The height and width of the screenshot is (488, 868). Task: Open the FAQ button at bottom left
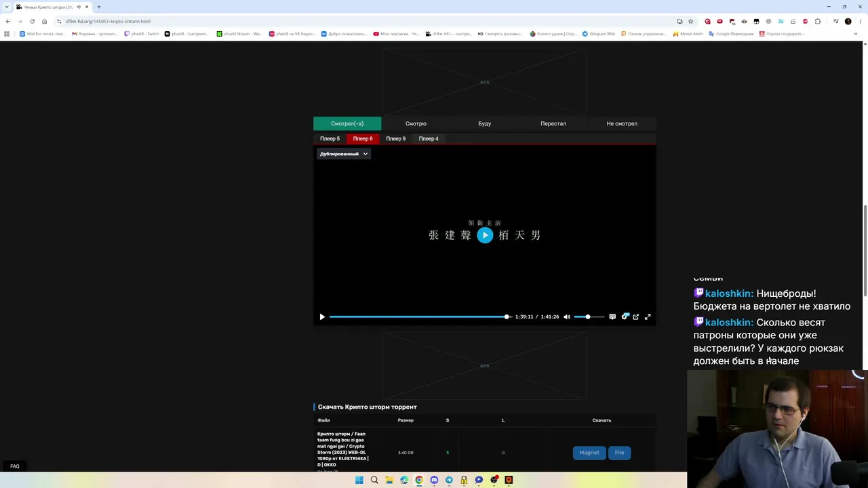click(x=15, y=466)
